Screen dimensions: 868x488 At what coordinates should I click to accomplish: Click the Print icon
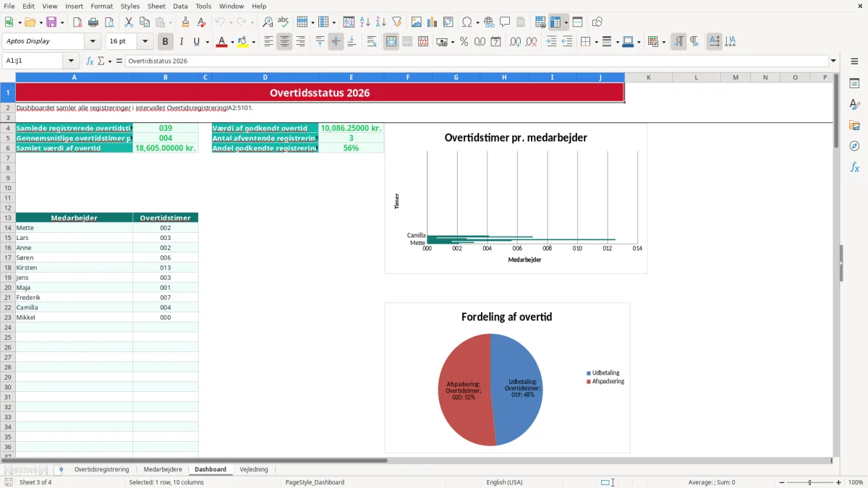click(93, 22)
